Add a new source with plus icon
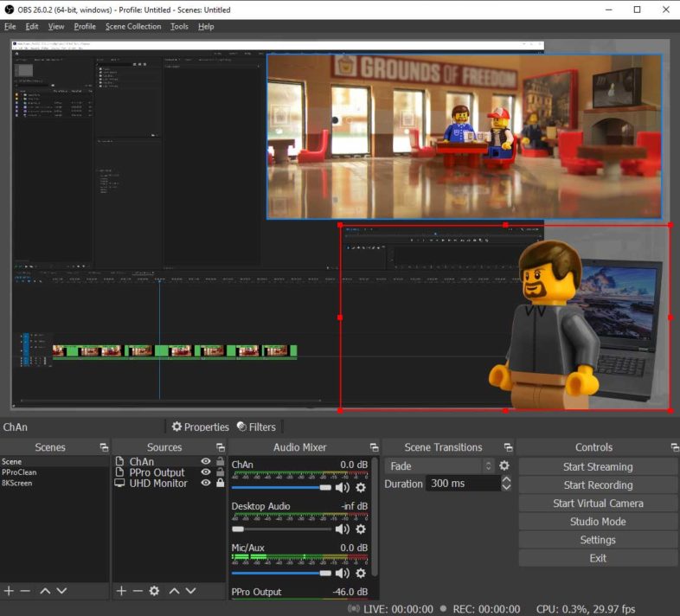 [x=121, y=590]
